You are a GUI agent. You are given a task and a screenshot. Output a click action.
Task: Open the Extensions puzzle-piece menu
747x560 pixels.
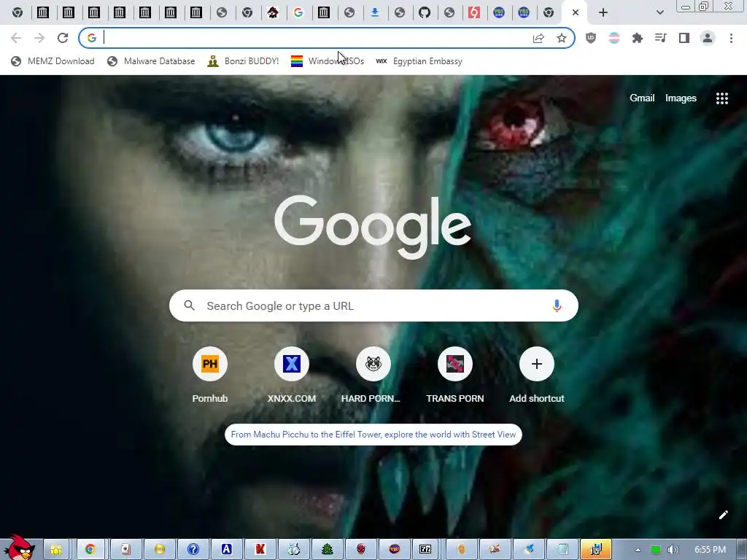point(638,38)
